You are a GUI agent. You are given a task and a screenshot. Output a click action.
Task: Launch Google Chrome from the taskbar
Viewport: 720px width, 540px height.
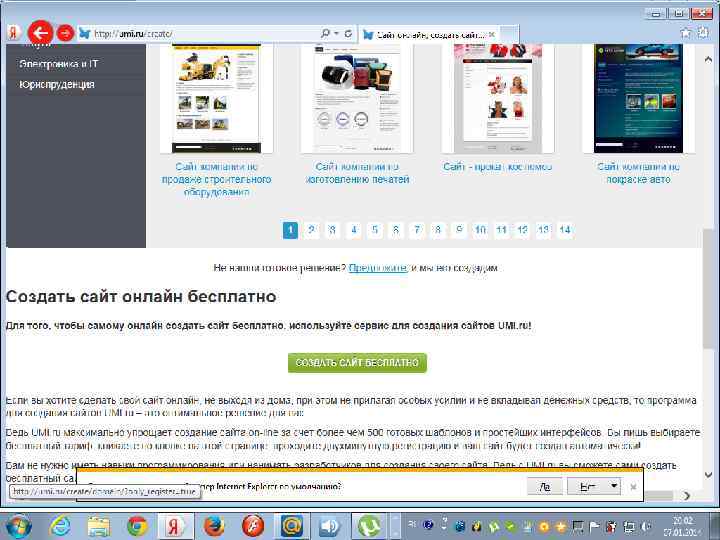(x=137, y=526)
